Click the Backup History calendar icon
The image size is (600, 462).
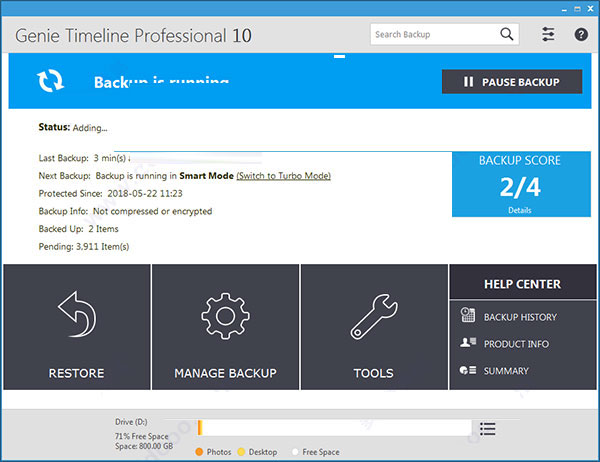tap(467, 316)
